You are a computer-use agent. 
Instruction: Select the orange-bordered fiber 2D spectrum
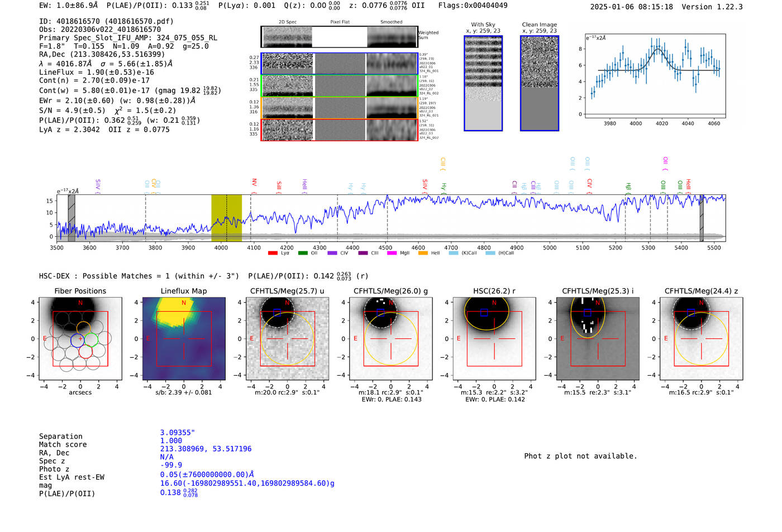click(339, 108)
